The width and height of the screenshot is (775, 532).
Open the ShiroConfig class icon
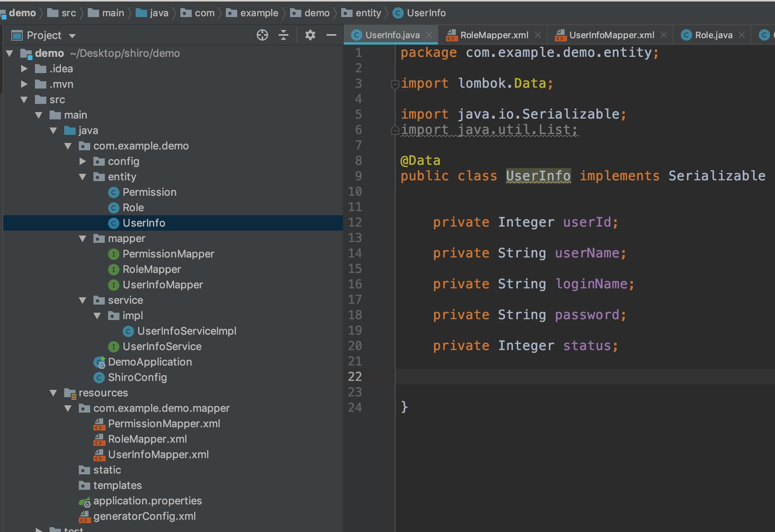coord(99,378)
